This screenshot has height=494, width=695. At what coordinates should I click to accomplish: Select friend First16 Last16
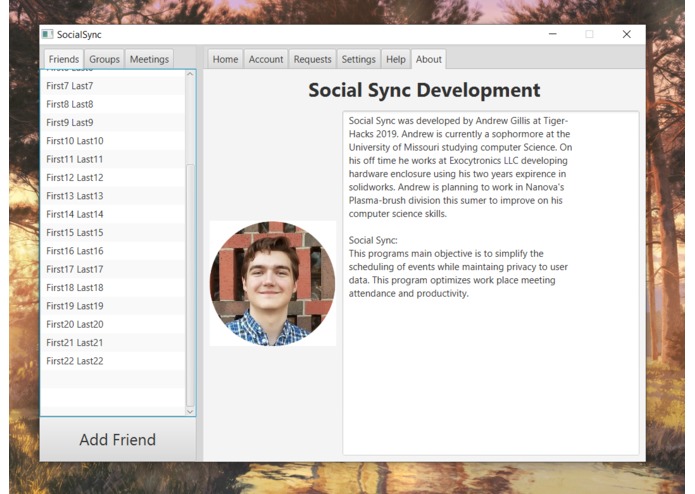(113, 251)
